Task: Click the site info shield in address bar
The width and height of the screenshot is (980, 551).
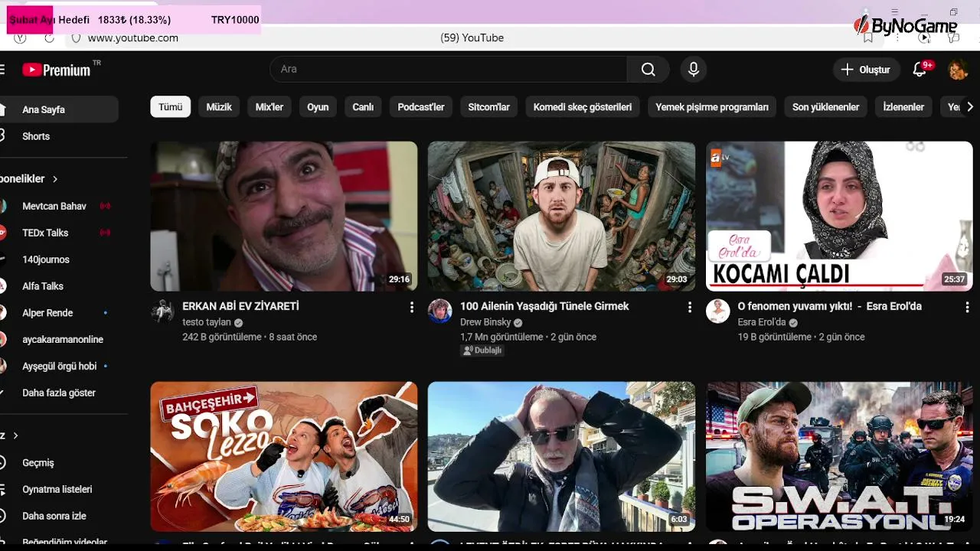Action: tap(76, 37)
